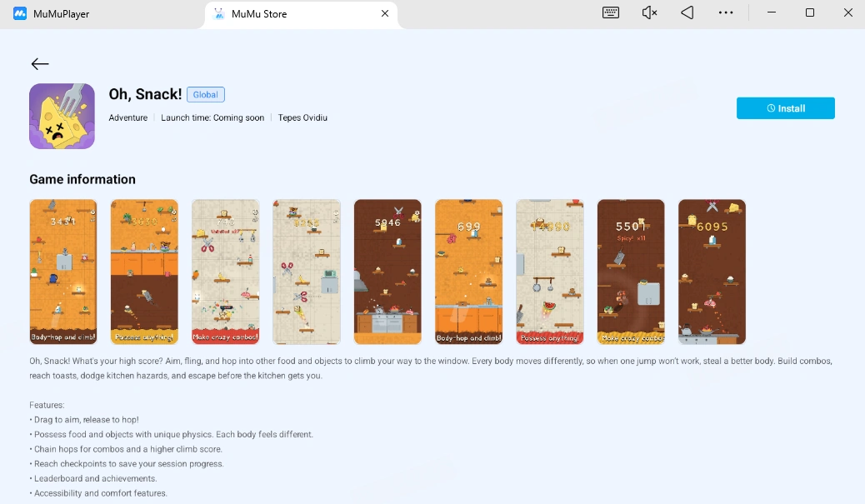This screenshot has width=865, height=504.
Task: Click the Adventure category label
Action: (128, 117)
